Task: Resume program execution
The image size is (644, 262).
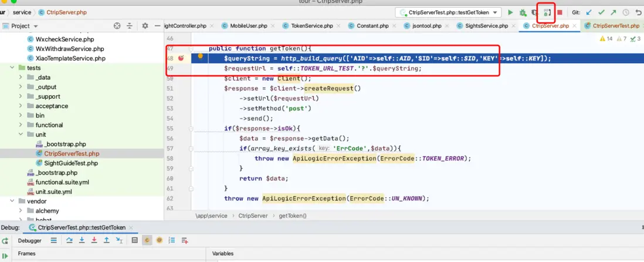Action: coord(5,256)
